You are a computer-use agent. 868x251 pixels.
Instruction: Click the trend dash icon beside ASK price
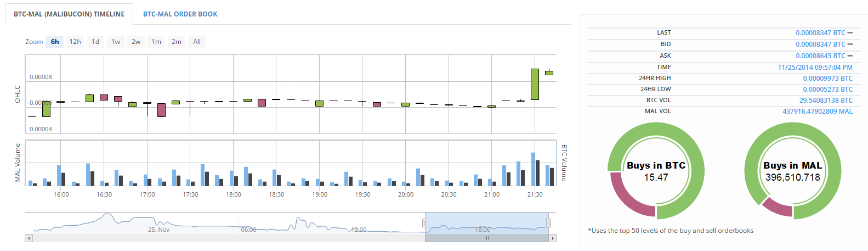(850, 56)
